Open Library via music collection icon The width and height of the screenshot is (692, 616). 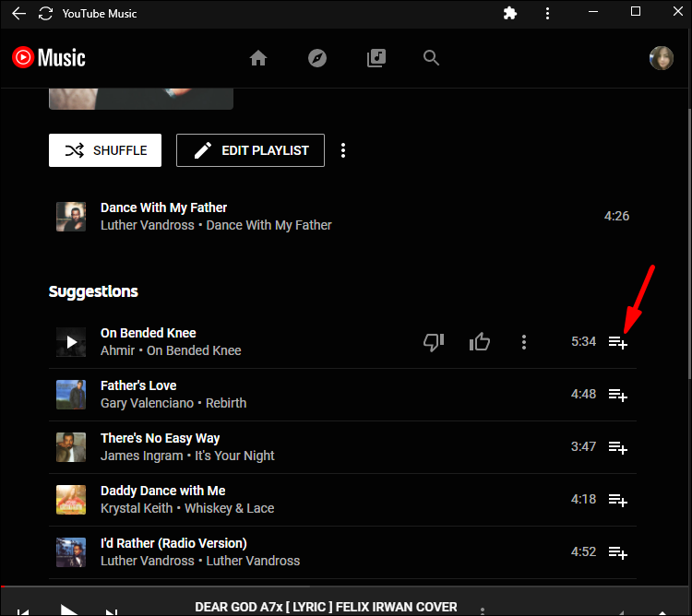coord(376,58)
